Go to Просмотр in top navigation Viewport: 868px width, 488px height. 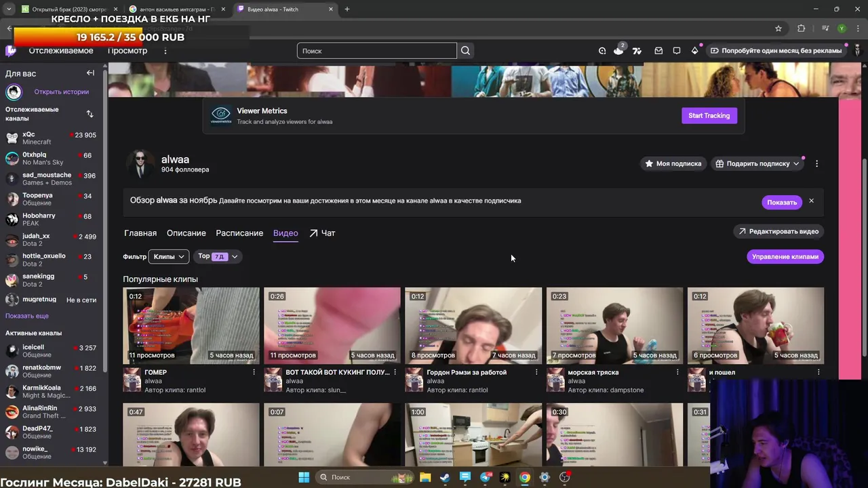click(127, 51)
